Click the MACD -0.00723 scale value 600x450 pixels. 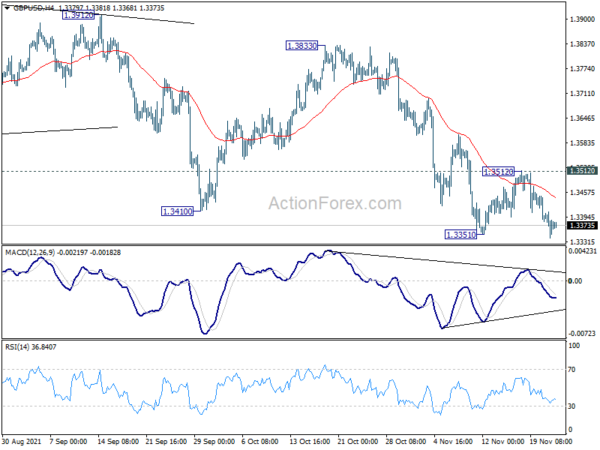tap(582, 334)
